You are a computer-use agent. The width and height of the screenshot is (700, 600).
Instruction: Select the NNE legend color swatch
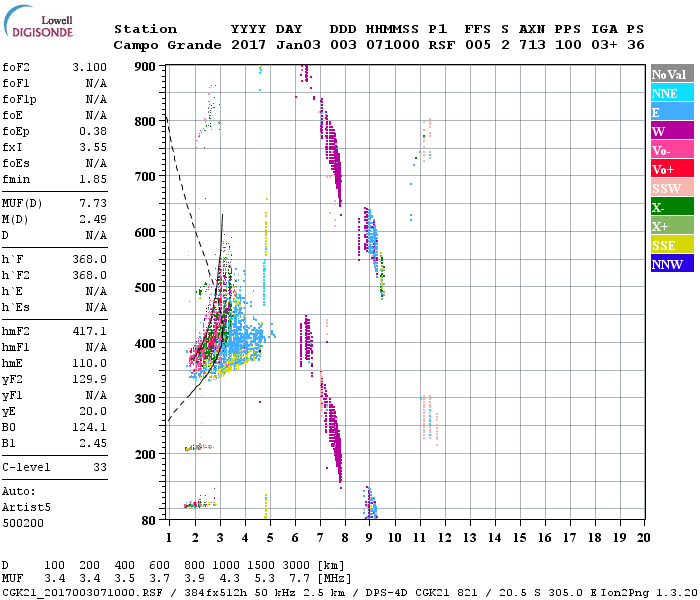tap(672, 93)
